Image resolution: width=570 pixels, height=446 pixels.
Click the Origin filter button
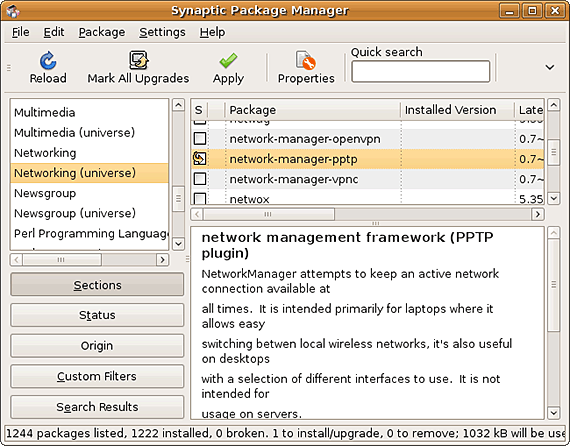coord(97,346)
